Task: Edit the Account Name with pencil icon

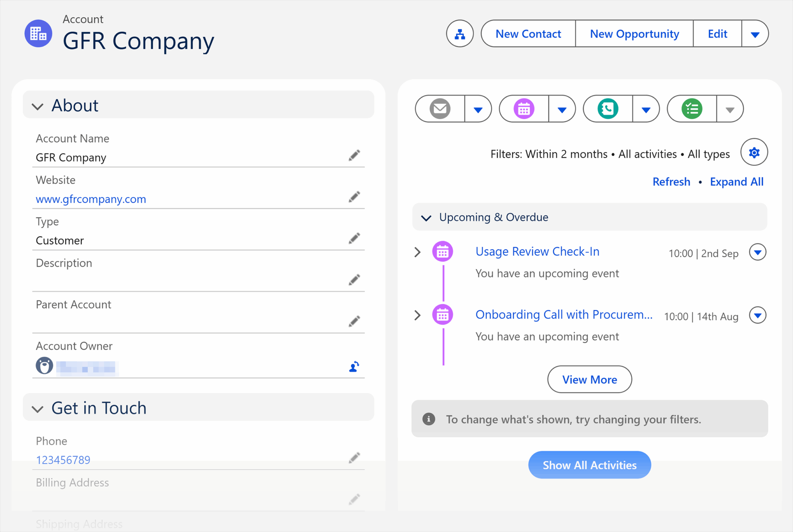Action: [x=354, y=156]
